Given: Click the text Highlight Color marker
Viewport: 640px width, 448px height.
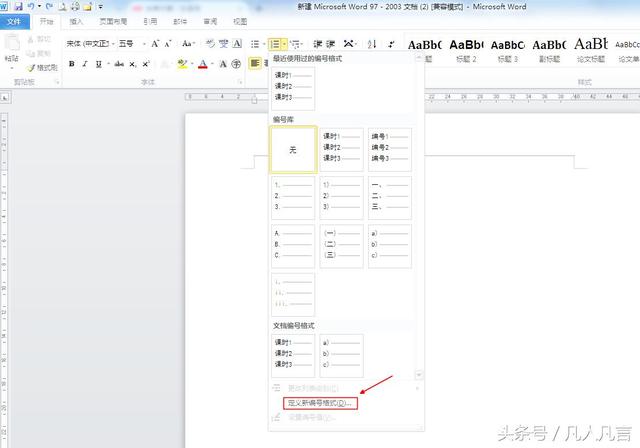Looking at the screenshot, I should click(182, 64).
